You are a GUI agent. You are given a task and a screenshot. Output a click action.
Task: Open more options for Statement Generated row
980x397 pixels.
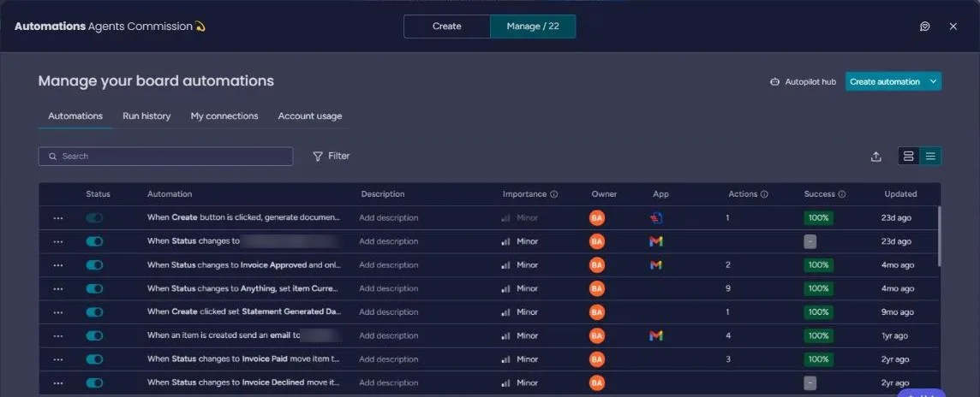[x=58, y=312]
